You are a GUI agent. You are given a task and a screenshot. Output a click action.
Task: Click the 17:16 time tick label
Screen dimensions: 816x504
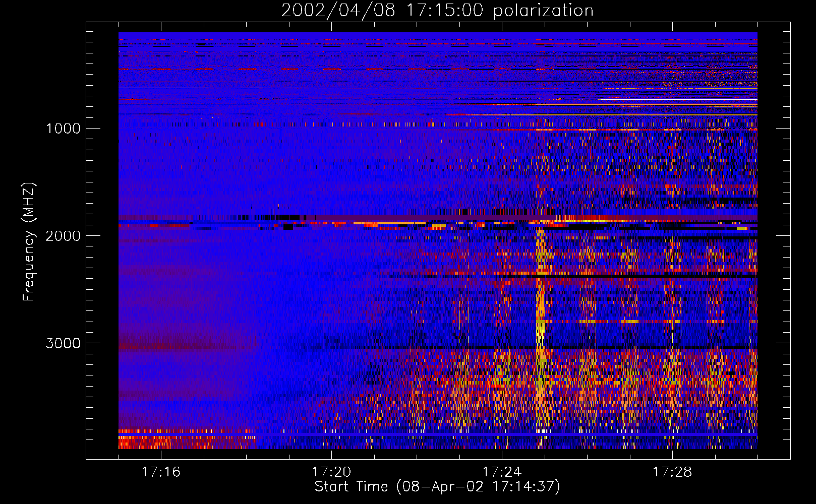tap(161, 472)
